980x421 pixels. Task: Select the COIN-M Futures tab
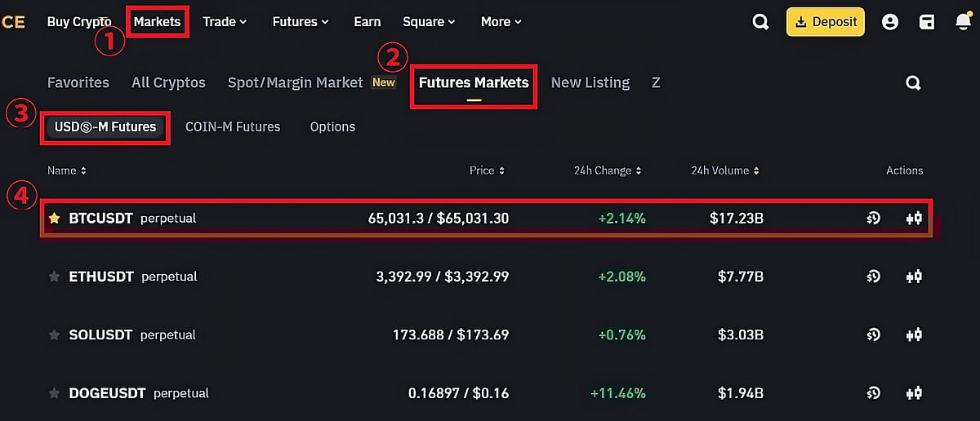(233, 126)
